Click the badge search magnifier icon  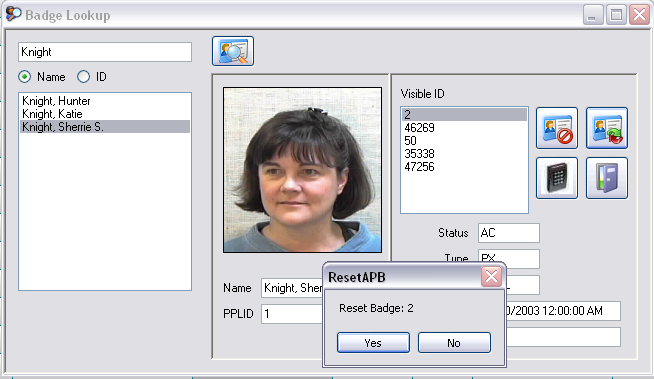click(x=233, y=51)
